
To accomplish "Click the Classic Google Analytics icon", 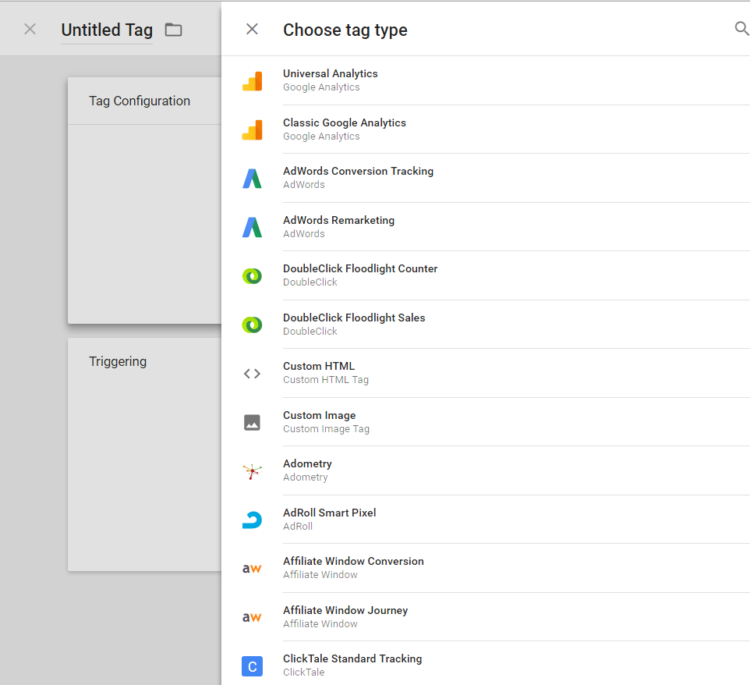I will pyautogui.click(x=252, y=130).
